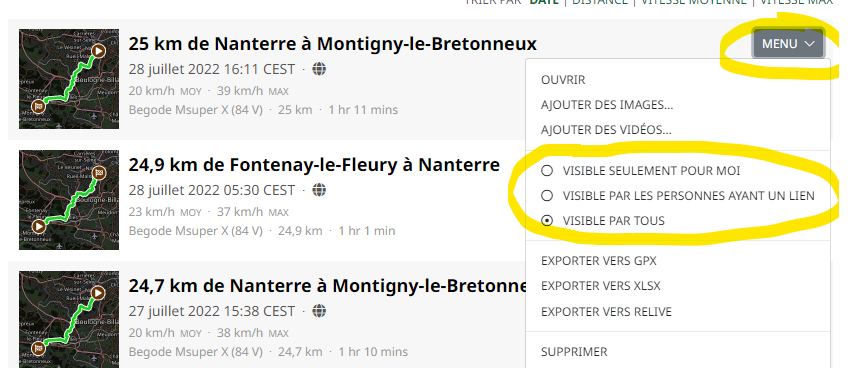Choose Exporter vers Relive option

(606, 312)
